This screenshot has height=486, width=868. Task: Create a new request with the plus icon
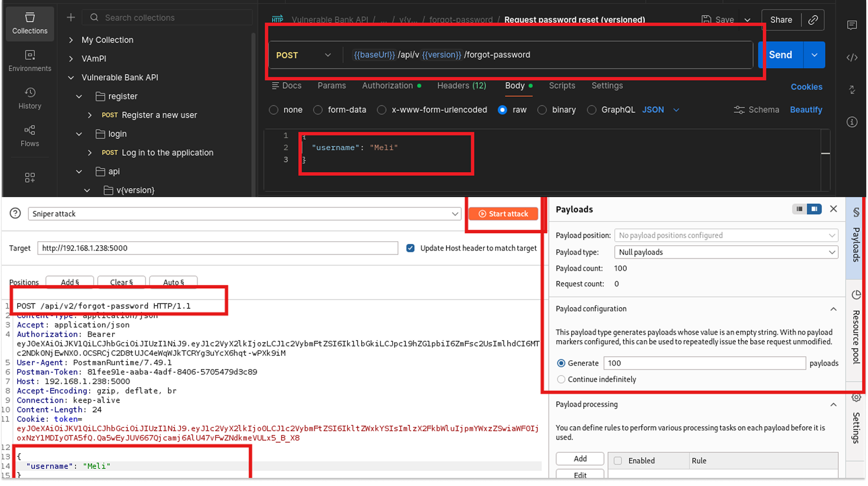coord(70,17)
